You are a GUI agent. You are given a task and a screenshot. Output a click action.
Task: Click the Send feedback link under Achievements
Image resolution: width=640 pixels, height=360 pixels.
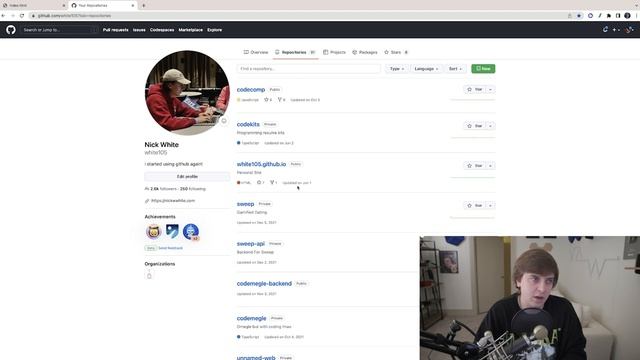point(171,248)
